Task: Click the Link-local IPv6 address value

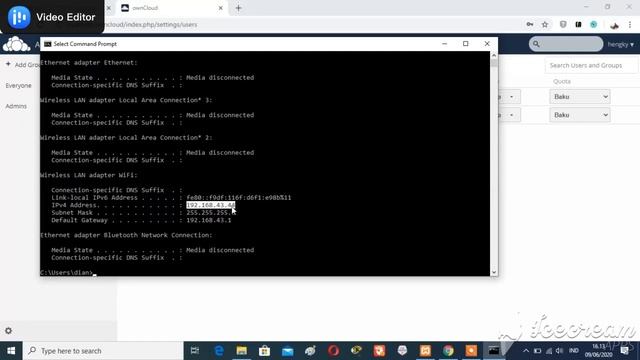Action: [x=239, y=198]
